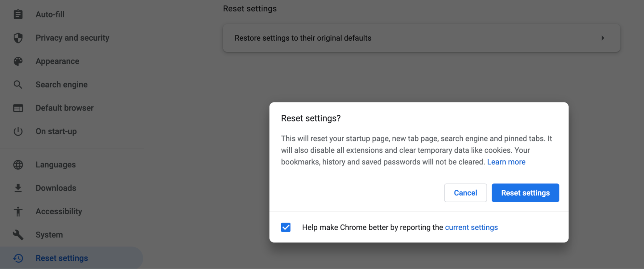This screenshot has height=269, width=644.
Task: Click the Default browser window icon
Action: 18,108
